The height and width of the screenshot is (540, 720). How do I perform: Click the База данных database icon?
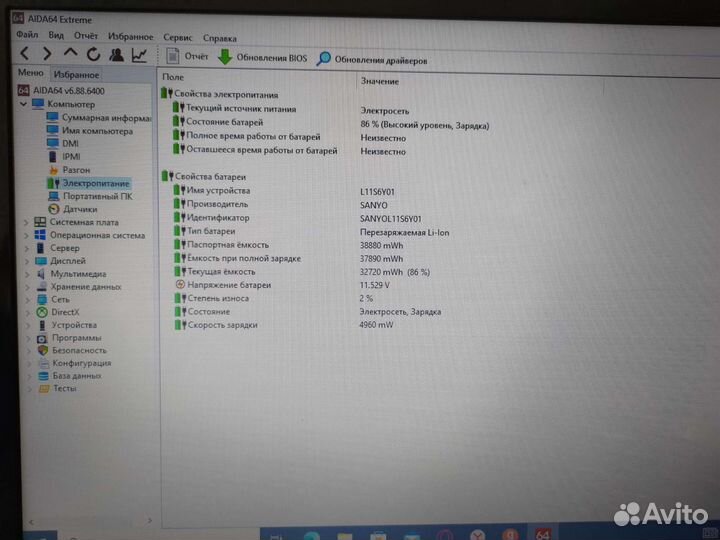click(44, 376)
